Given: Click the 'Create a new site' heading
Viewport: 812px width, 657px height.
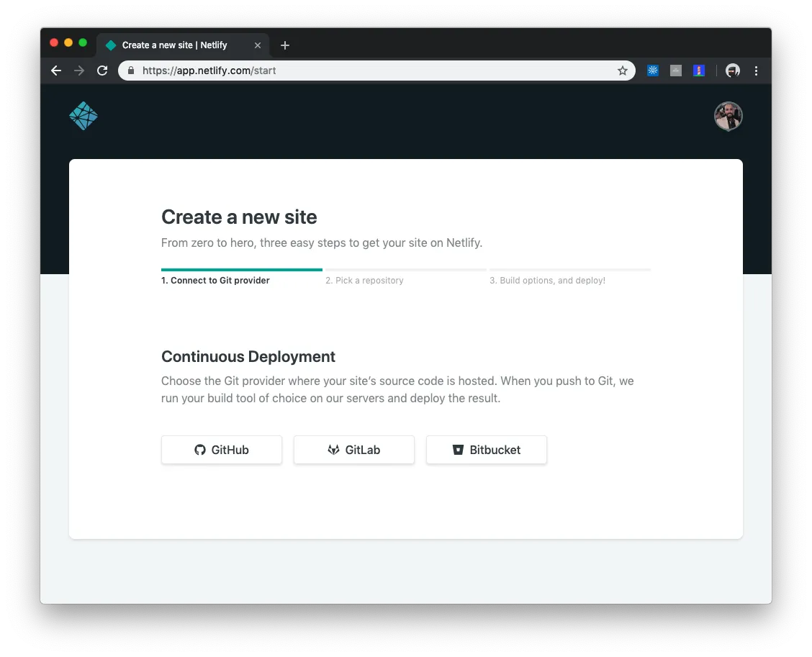Looking at the screenshot, I should pos(239,217).
